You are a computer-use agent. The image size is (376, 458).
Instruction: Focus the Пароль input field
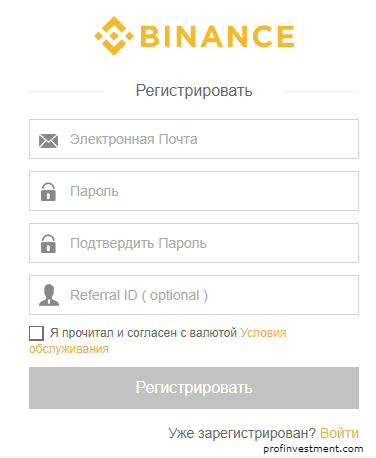(194, 191)
